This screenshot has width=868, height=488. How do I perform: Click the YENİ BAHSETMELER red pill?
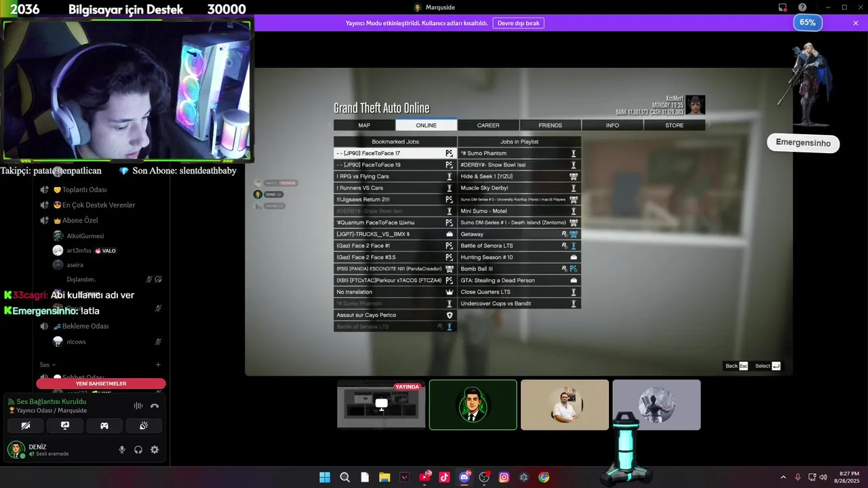[x=101, y=384]
